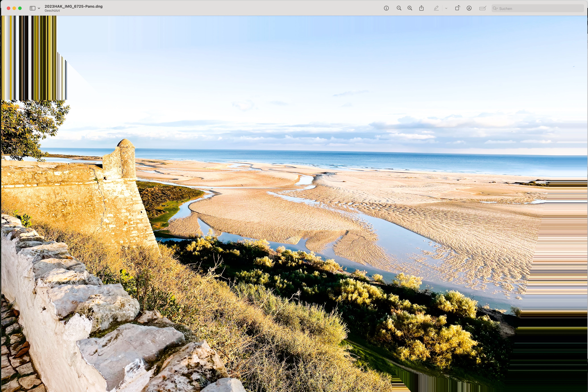Click the Geschützt subtitle label
This screenshot has width=588, height=392.
(x=52, y=11)
